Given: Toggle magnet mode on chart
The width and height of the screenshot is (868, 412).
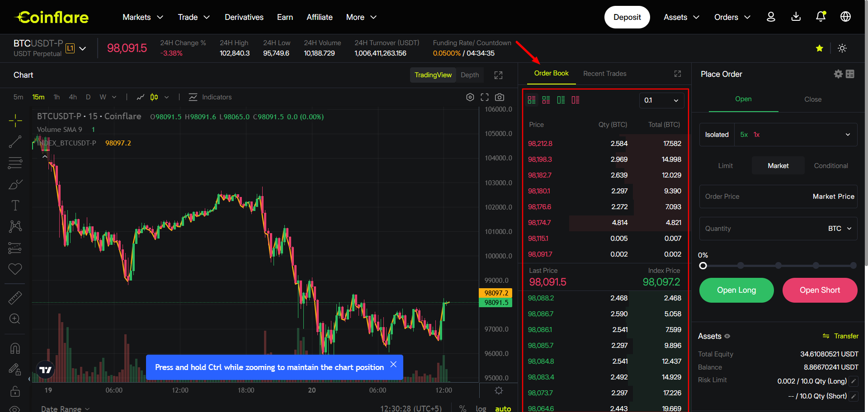Looking at the screenshot, I should click(x=15, y=348).
